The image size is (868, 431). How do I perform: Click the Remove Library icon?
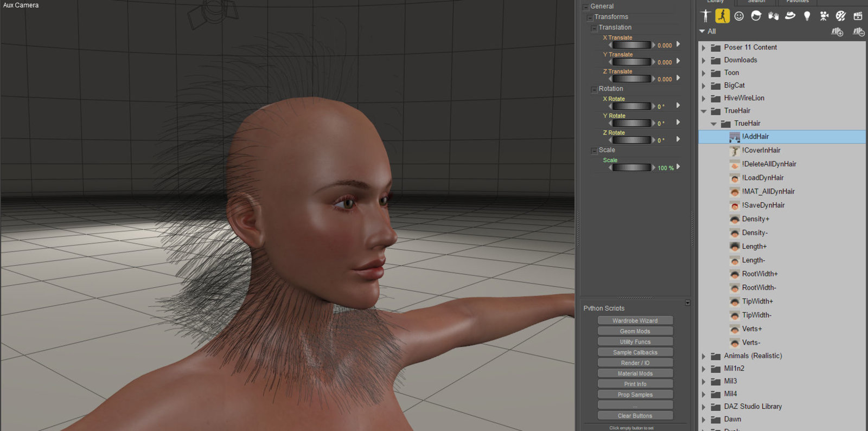click(x=858, y=32)
